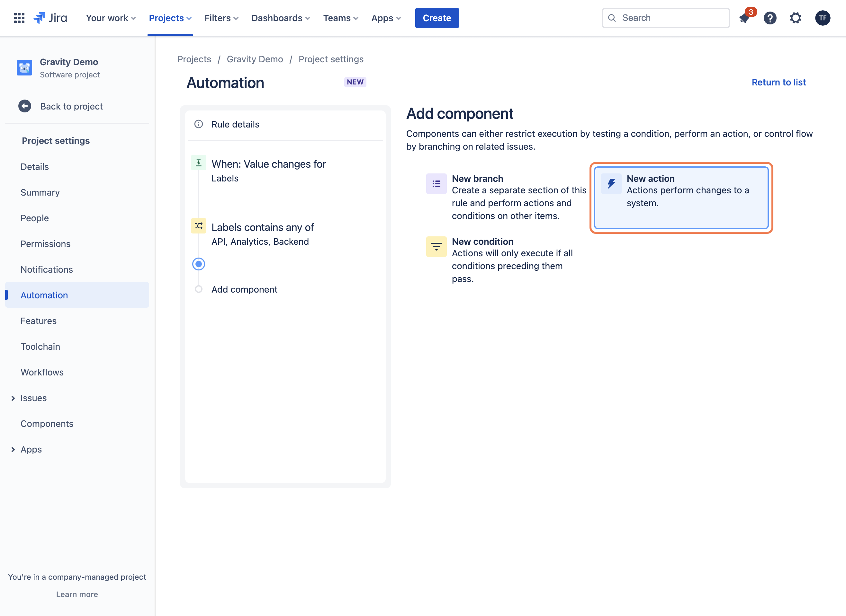Click the Back to project arrow icon
846x616 pixels.
[x=25, y=106]
